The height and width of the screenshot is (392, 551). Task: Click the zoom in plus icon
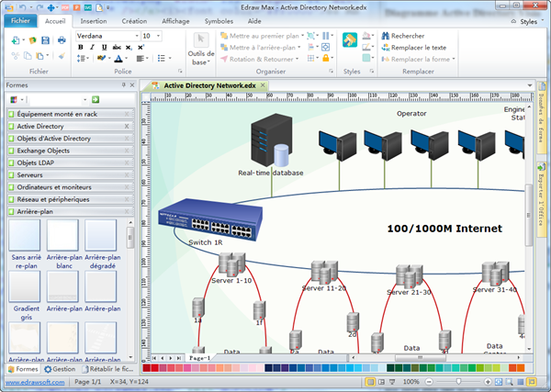coord(488,381)
